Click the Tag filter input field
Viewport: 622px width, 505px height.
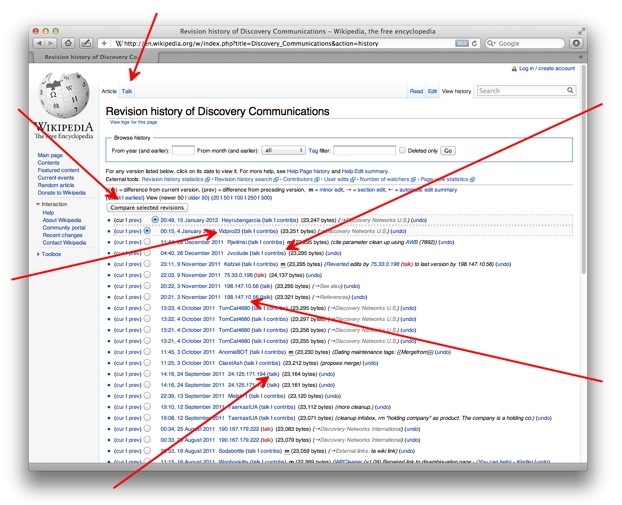pos(365,150)
